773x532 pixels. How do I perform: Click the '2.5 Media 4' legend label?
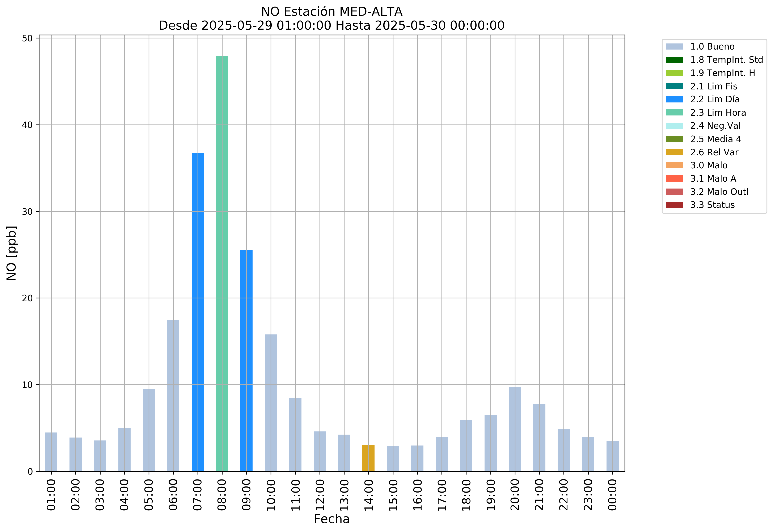click(x=716, y=139)
